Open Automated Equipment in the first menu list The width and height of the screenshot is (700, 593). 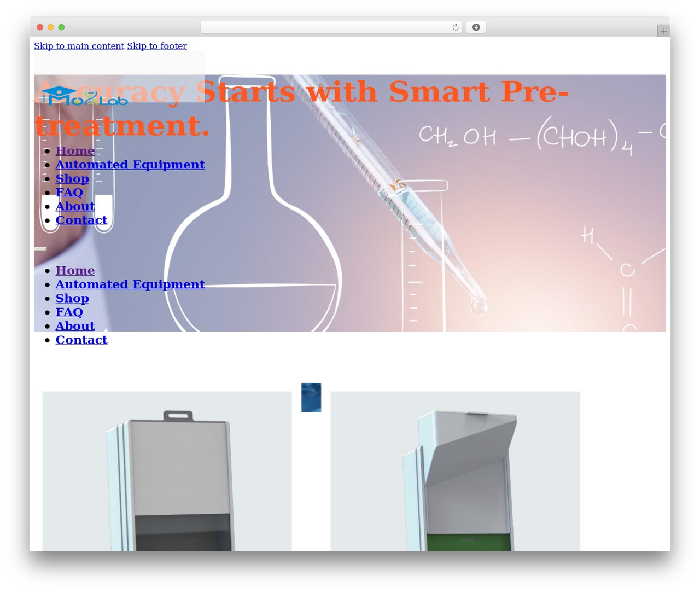[x=130, y=165]
